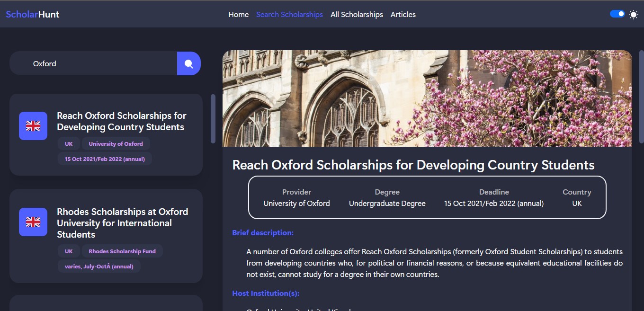Image resolution: width=644 pixels, height=311 pixels.
Task: Click the brief description paragraph
Action: coord(435,263)
